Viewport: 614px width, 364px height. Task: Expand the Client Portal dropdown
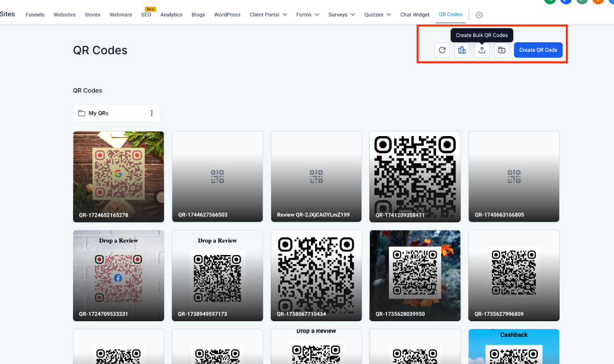(268, 15)
